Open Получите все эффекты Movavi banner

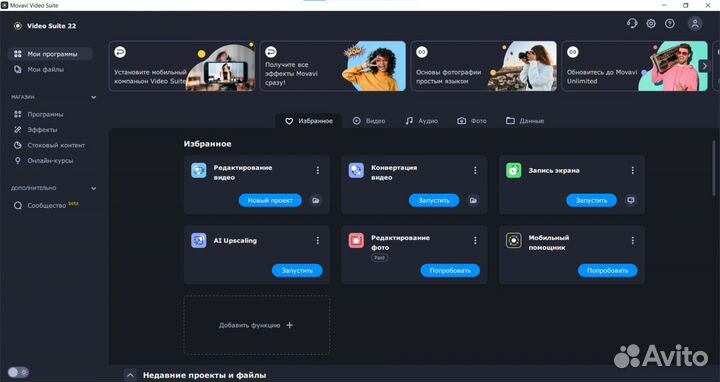tap(333, 66)
